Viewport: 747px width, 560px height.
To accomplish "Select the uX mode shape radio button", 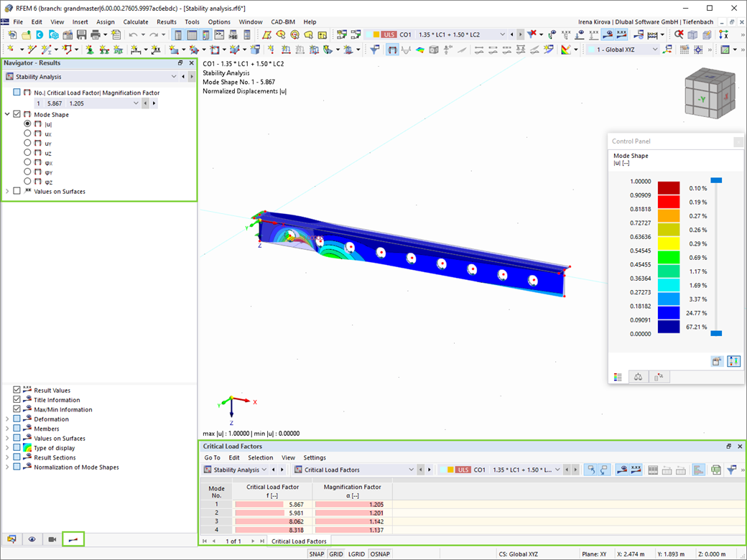I will (x=27, y=134).
